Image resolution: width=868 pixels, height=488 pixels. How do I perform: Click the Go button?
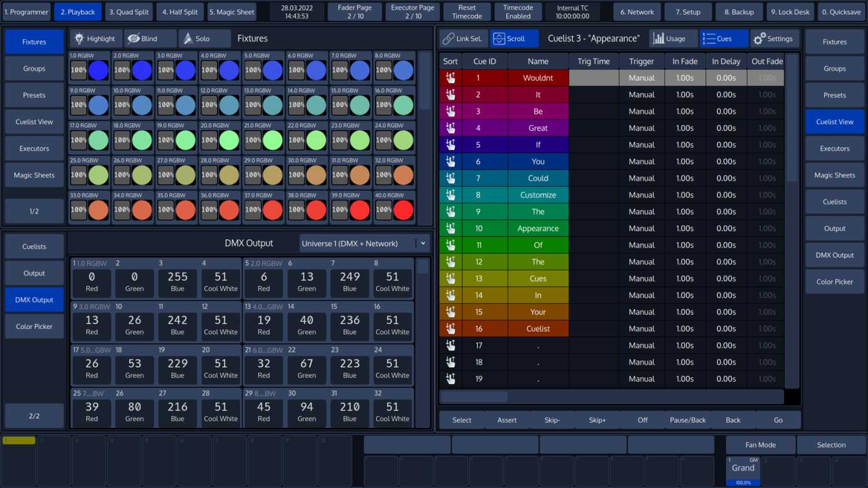pos(778,420)
